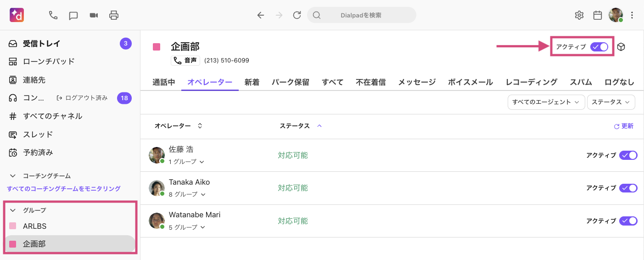Open the phone call dialer icon
Image resolution: width=644 pixels, height=260 pixels.
(x=53, y=15)
